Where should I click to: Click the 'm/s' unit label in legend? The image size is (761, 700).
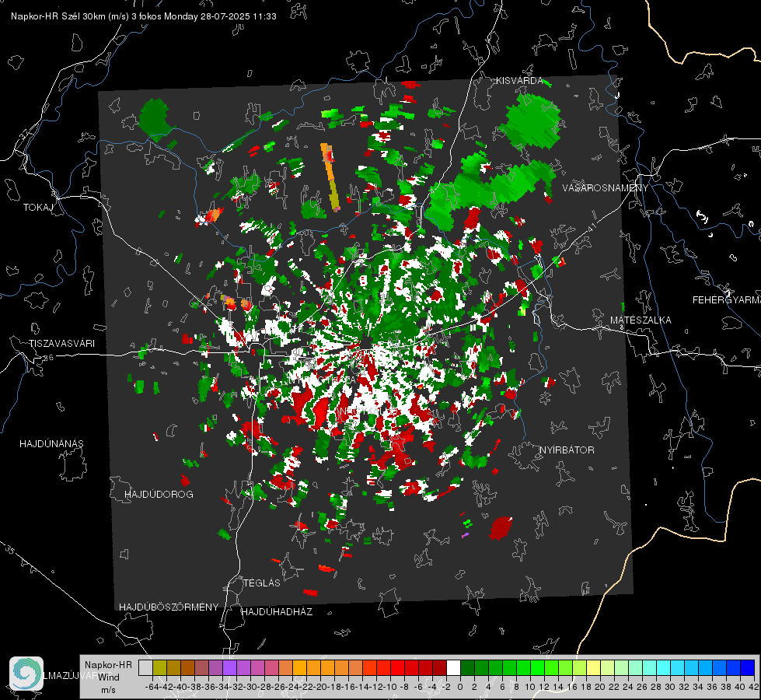pos(108,690)
